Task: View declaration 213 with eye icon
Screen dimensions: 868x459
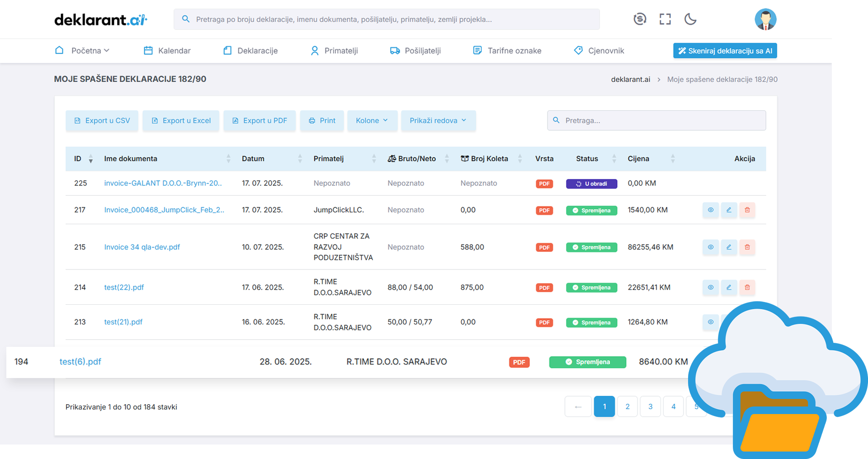Action: (x=711, y=322)
